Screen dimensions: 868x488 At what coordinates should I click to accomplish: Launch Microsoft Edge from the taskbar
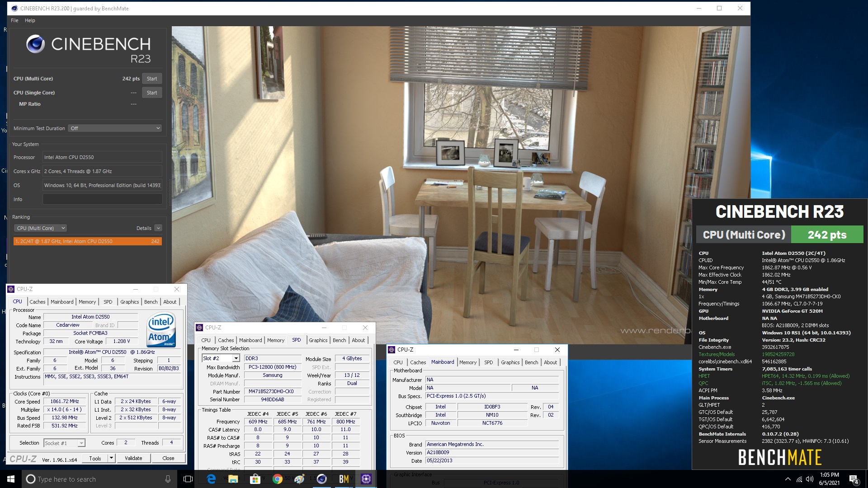click(211, 479)
